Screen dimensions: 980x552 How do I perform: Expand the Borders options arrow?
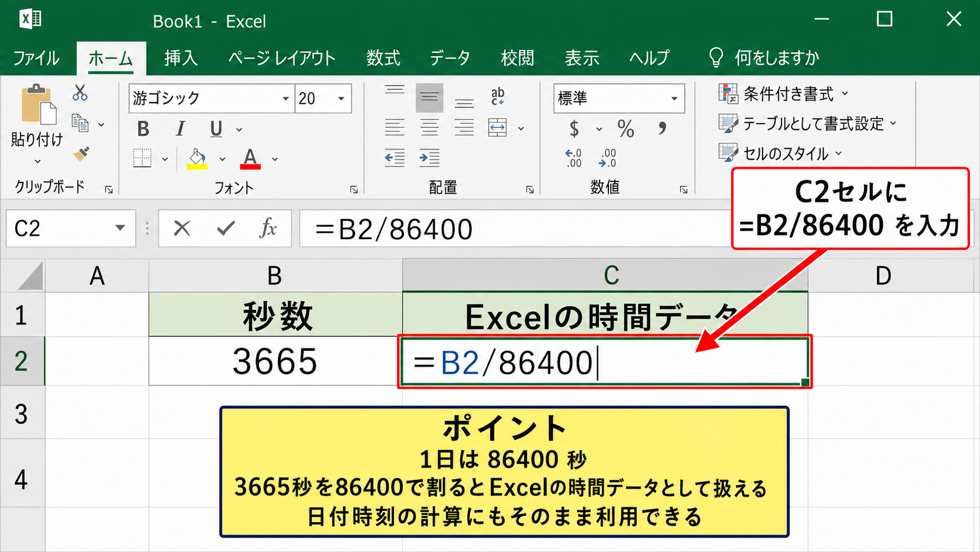[x=165, y=159]
